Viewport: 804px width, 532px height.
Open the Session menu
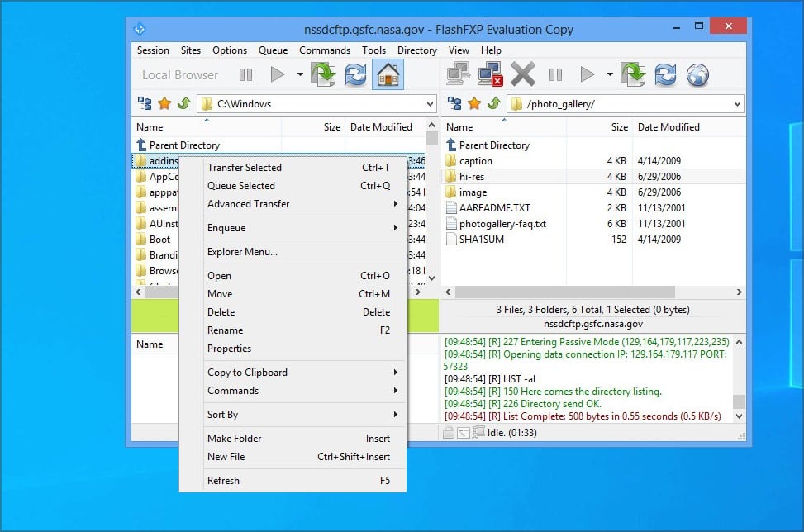[x=153, y=50]
